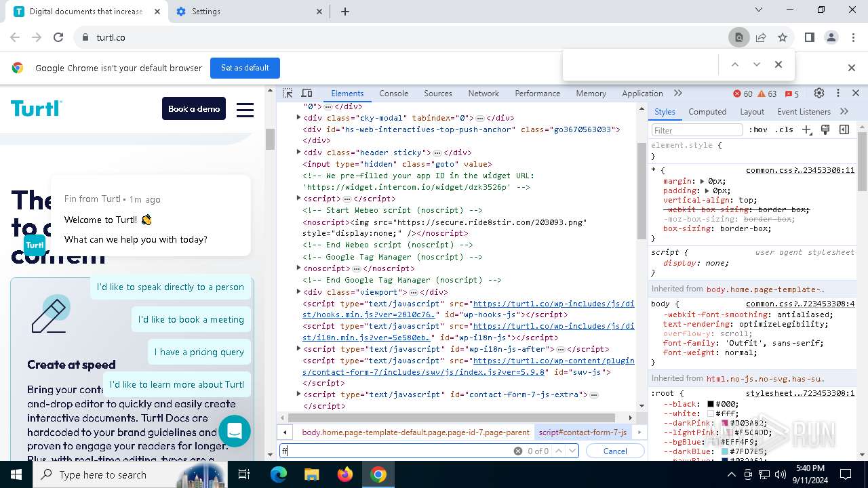868x488 pixels.
Task: Open File Explorer from the taskbar
Action: (x=311, y=474)
